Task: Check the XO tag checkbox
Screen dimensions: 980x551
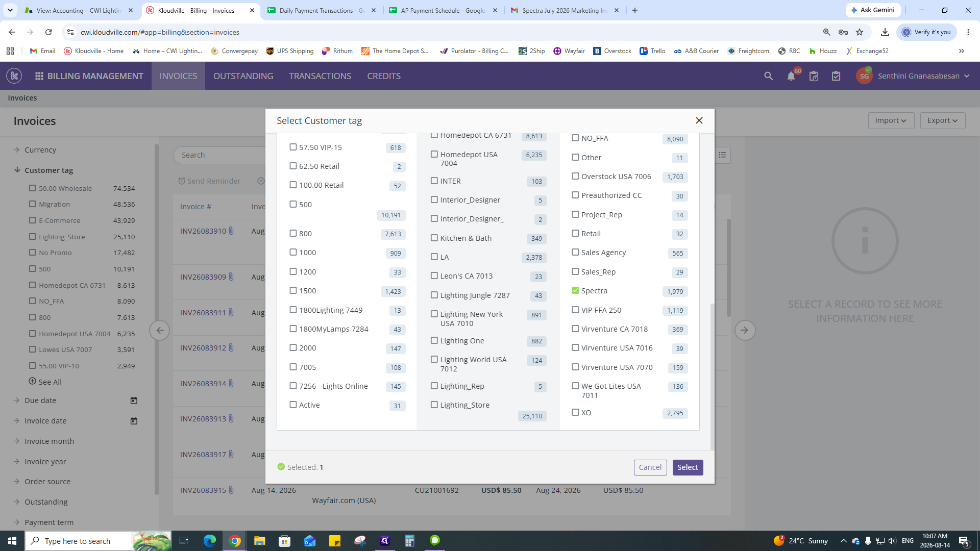Action: [575, 412]
